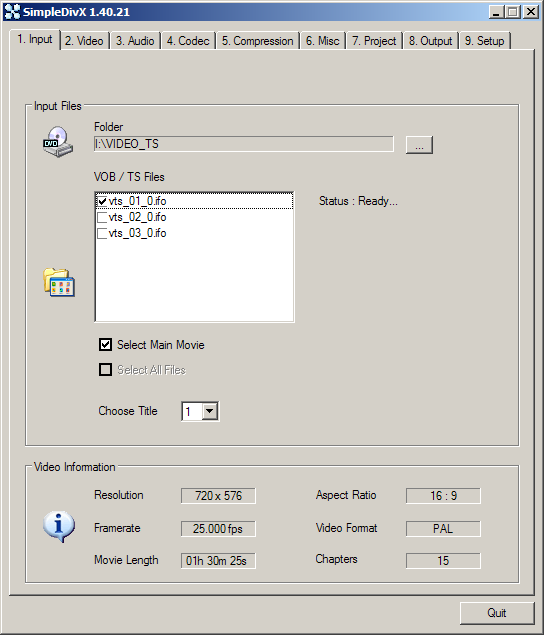544x635 pixels.
Task: Click the blue info bubble icon
Action: [x=59, y=526]
